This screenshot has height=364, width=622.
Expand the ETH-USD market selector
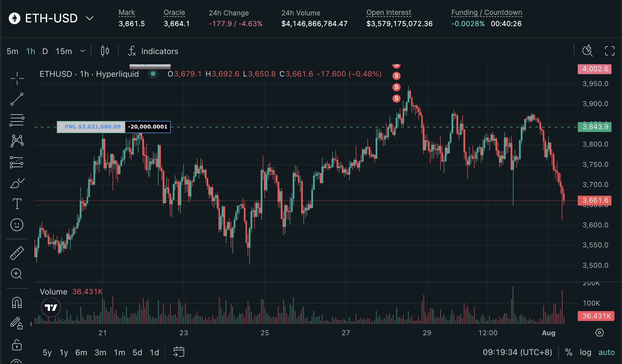click(90, 18)
